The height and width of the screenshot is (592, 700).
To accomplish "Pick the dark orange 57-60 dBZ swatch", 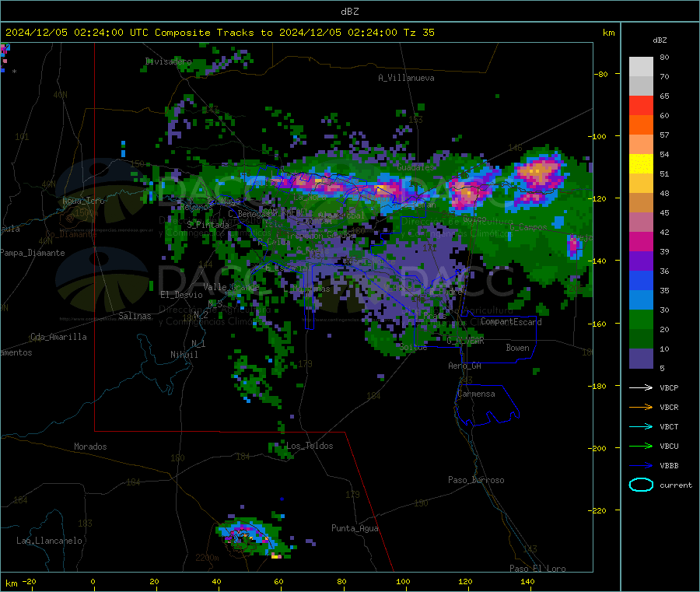I will click(x=641, y=125).
